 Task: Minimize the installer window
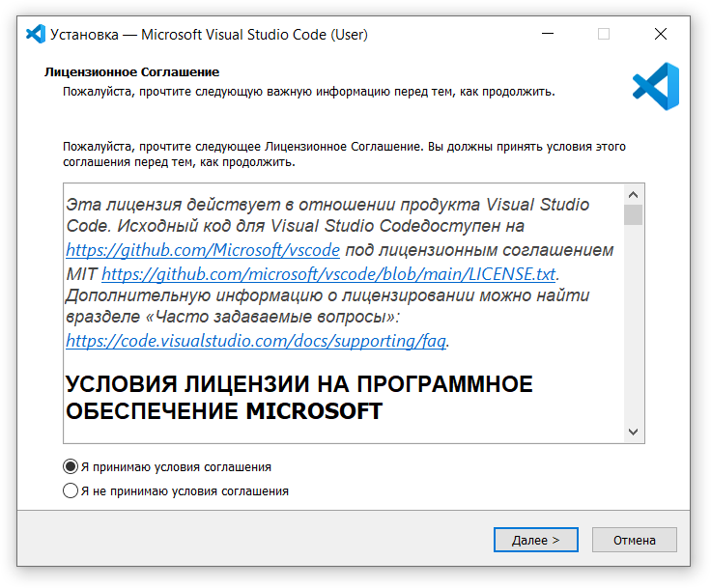(548, 34)
